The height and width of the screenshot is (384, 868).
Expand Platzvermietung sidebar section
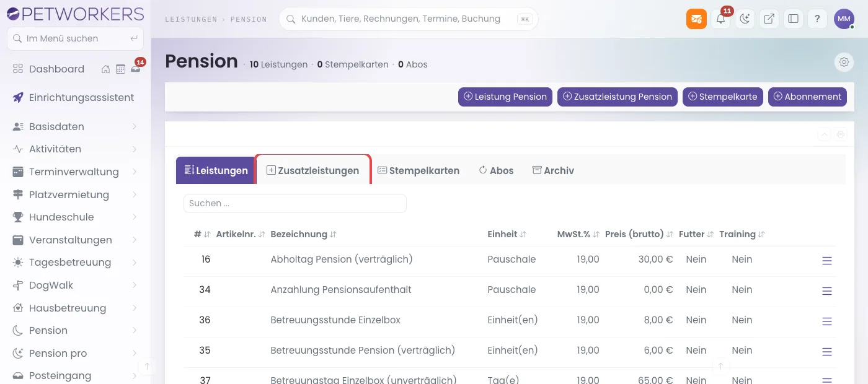pos(76,194)
